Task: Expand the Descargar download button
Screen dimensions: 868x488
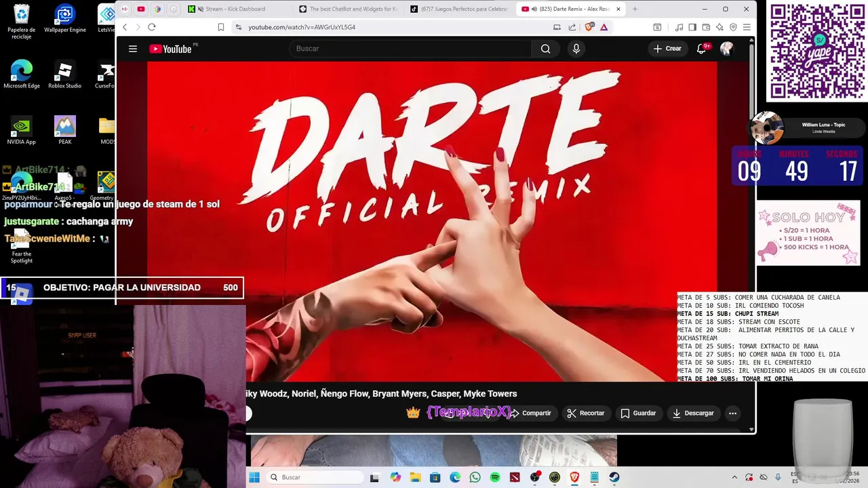Action: (693, 413)
